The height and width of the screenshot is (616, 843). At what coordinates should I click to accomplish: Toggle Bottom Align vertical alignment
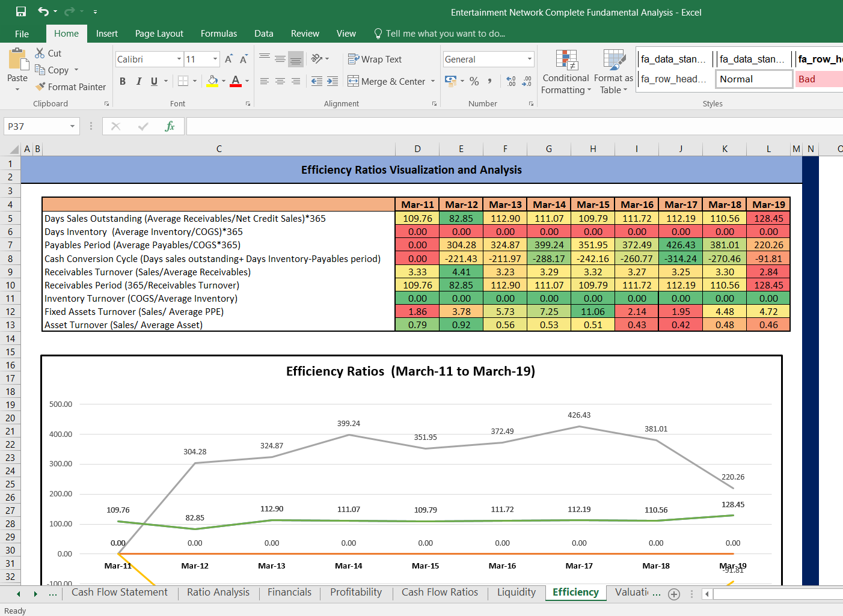coord(295,59)
